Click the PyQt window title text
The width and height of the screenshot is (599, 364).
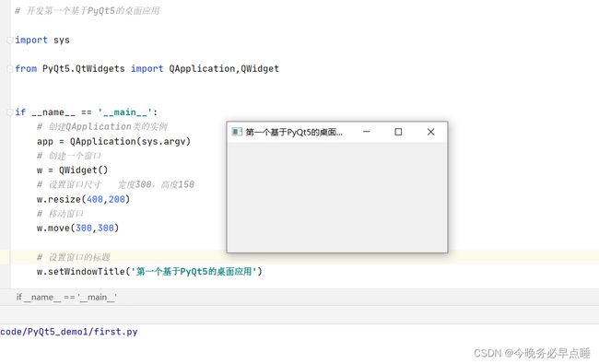(x=294, y=132)
